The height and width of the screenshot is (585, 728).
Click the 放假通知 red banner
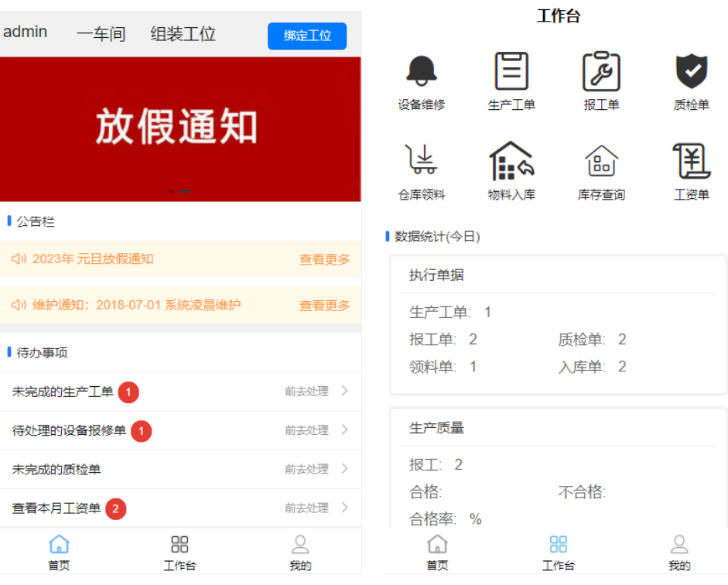point(180,128)
